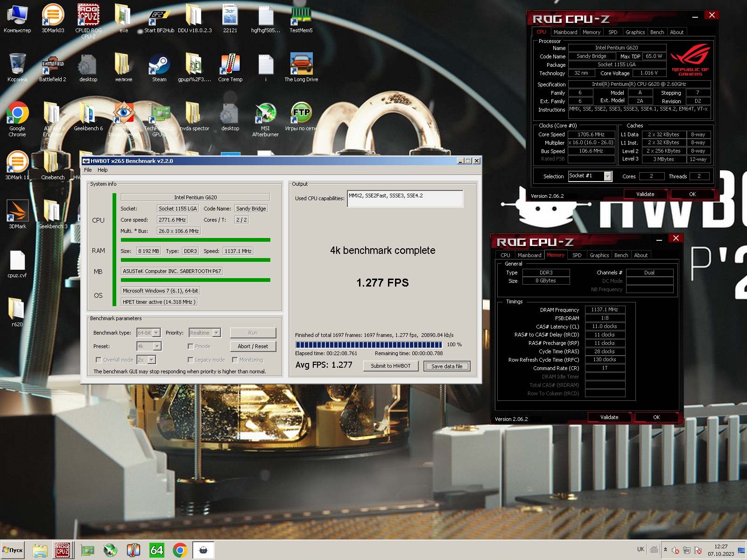Open the Cinebench folder
The image size is (747, 560).
pos(53,166)
